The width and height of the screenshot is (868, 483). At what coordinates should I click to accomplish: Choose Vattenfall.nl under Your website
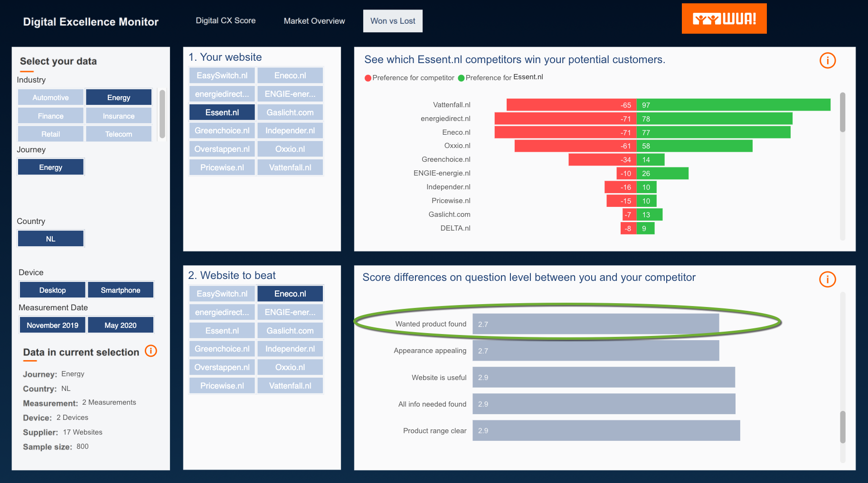coord(290,167)
